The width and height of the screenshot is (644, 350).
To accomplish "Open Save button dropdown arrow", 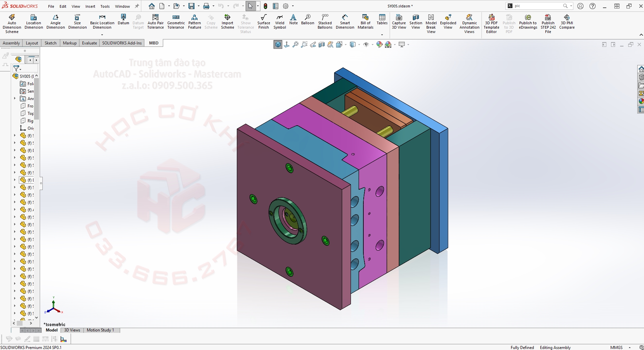I will pos(199,6).
